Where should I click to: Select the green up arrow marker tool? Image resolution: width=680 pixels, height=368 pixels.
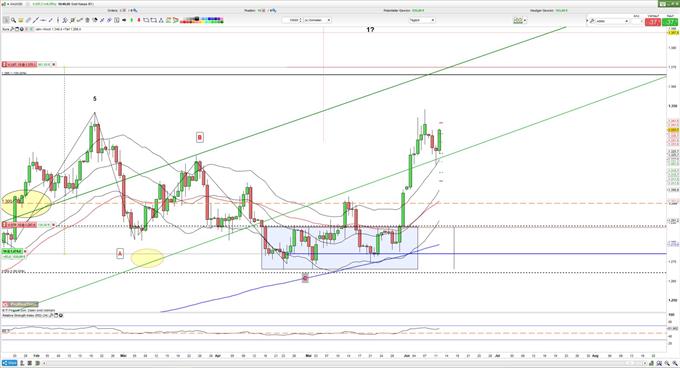pos(131,20)
